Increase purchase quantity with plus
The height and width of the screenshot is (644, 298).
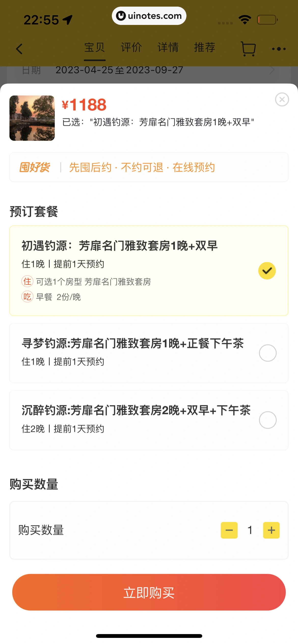tap(271, 530)
